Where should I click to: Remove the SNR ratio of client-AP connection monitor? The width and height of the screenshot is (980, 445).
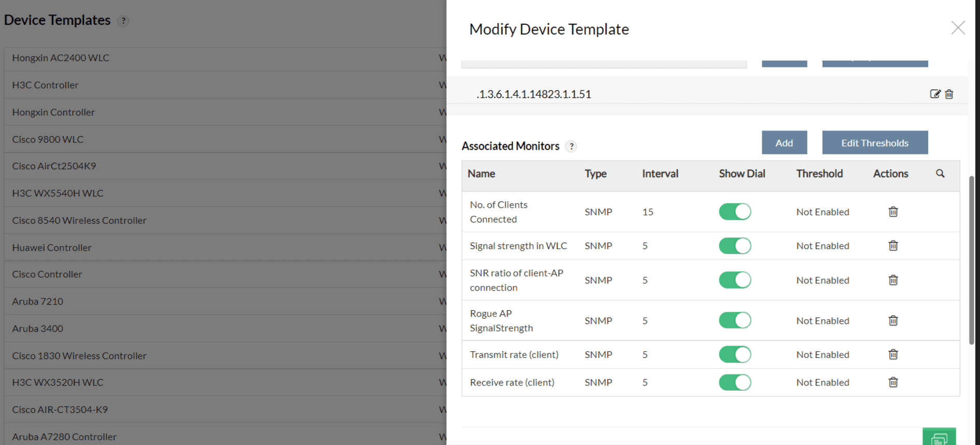click(x=893, y=280)
